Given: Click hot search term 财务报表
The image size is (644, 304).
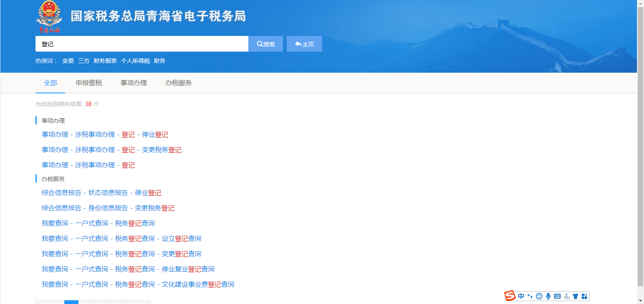Looking at the screenshot, I should point(105,61).
